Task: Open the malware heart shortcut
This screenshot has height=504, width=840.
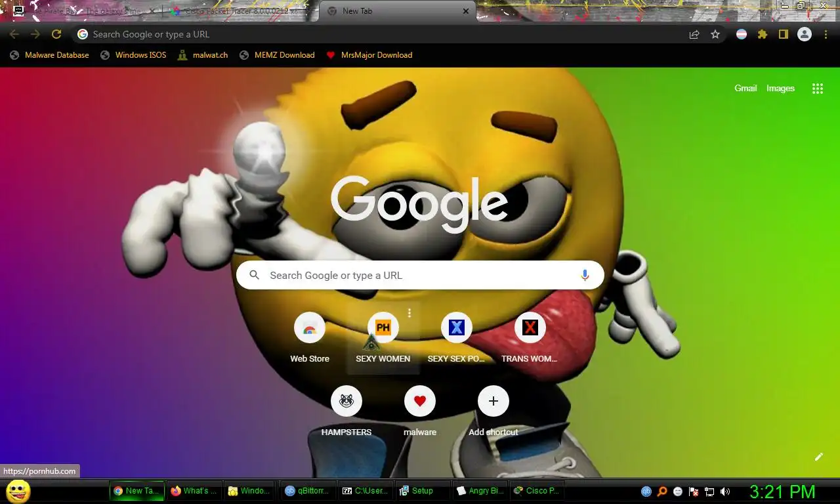Action: click(x=420, y=411)
